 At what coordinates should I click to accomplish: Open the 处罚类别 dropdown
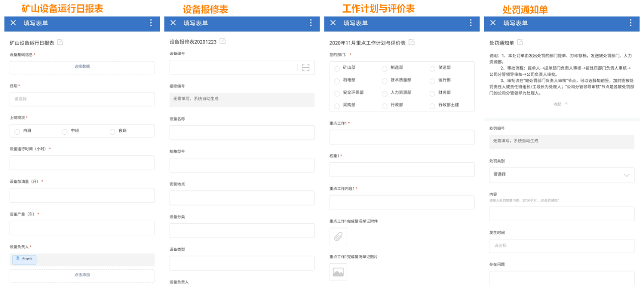(561, 175)
